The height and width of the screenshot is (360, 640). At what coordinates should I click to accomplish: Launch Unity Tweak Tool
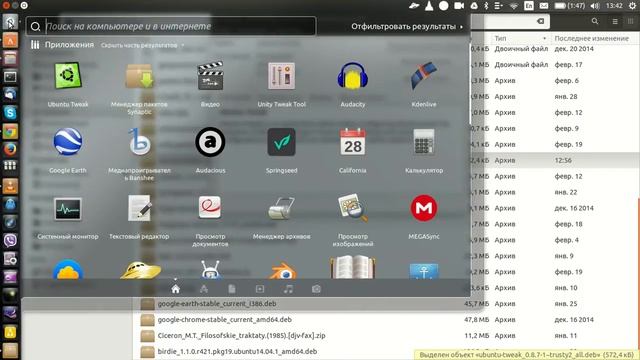point(281,76)
